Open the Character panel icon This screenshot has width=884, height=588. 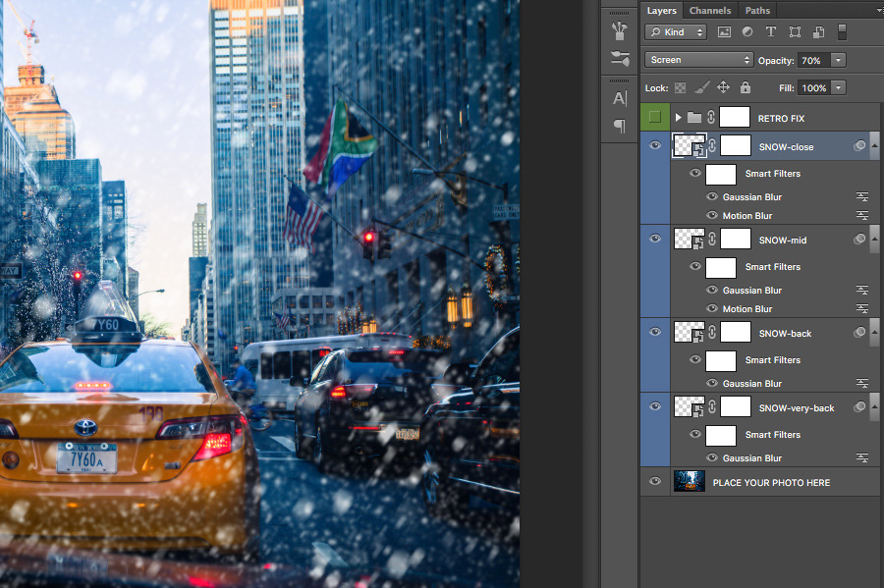click(619, 98)
